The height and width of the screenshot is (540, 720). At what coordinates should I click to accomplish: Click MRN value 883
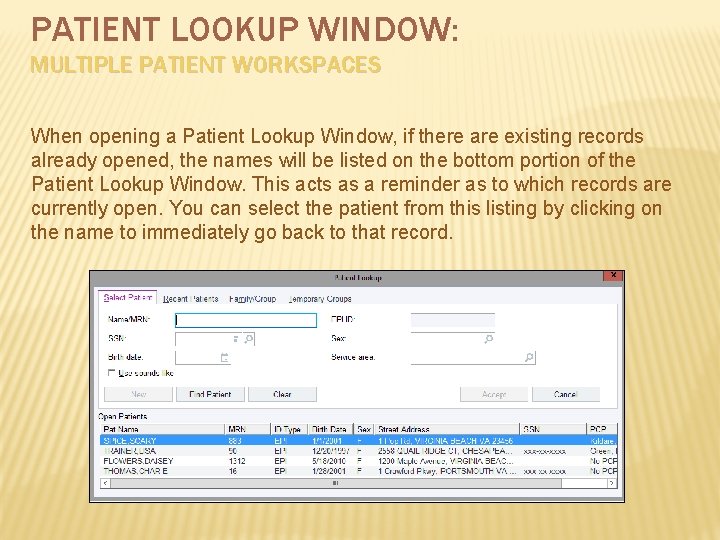pyautogui.click(x=234, y=440)
